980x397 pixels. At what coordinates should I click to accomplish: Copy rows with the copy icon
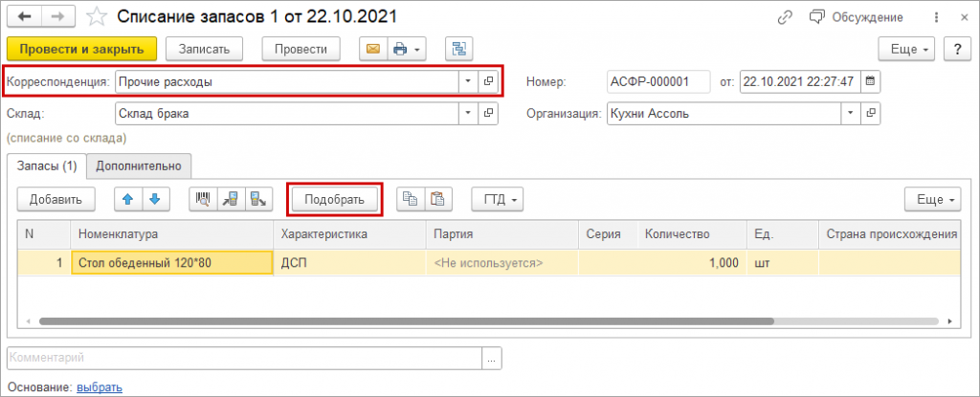409,199
